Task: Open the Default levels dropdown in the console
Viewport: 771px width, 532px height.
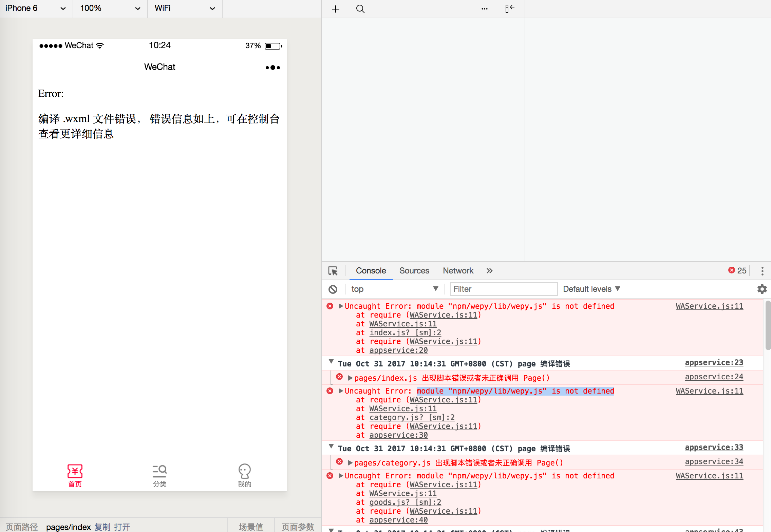Action: coord(591,289)
